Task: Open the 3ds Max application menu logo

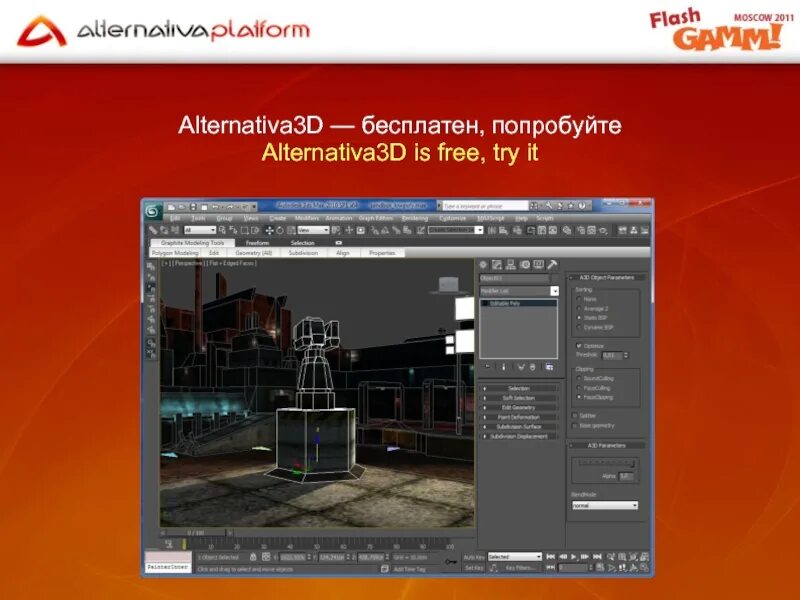Action: 152,211
